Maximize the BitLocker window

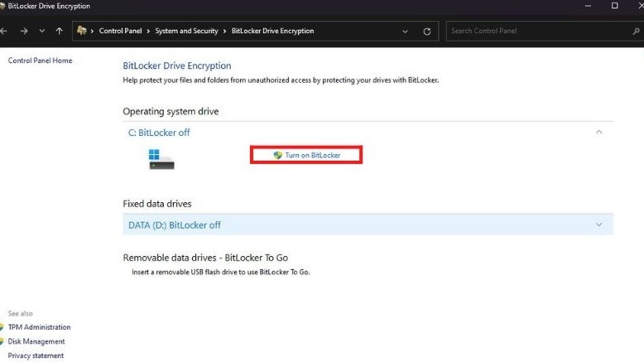click(x=614, y=6)
